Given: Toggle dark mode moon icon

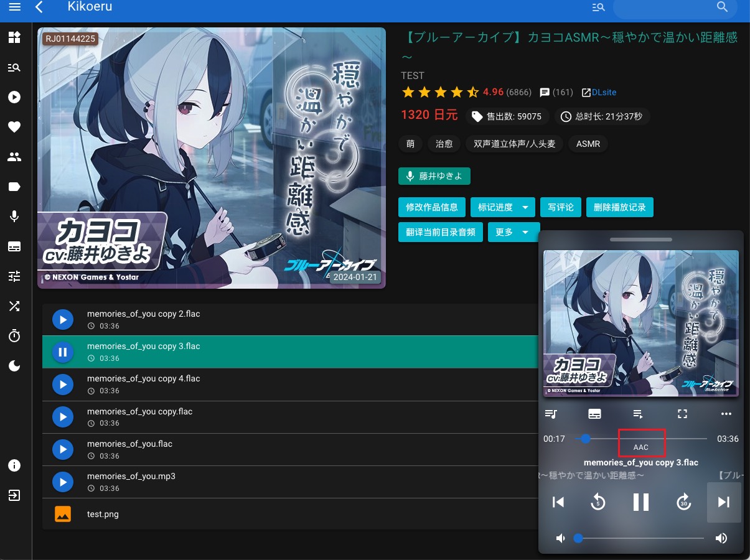Looking at the screenshot, I should 14,366.
